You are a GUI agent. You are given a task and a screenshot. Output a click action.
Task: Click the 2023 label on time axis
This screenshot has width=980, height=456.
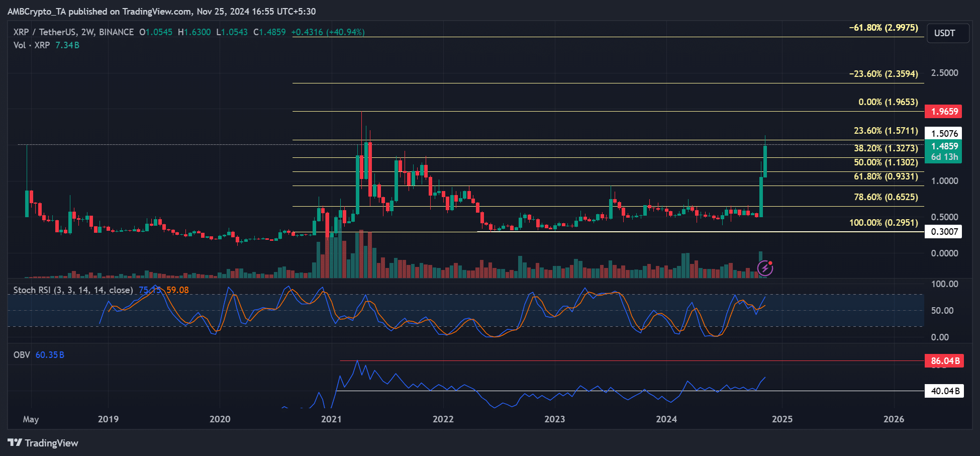pos(554,419)
